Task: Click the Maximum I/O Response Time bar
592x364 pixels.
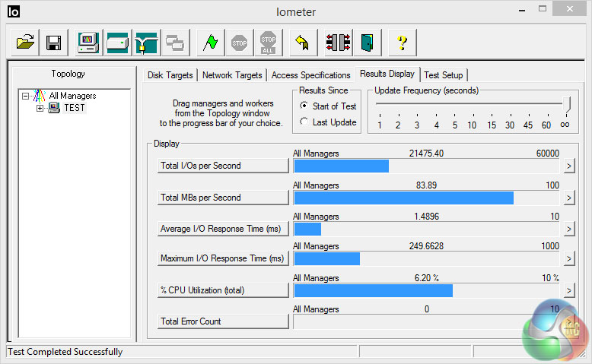Action: [x=426, y=259]
